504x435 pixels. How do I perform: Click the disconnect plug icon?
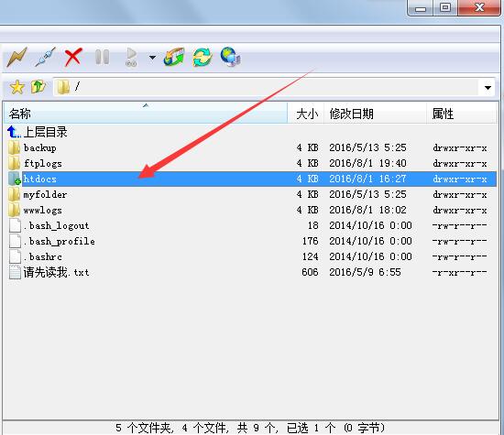[x=45, y=57]
